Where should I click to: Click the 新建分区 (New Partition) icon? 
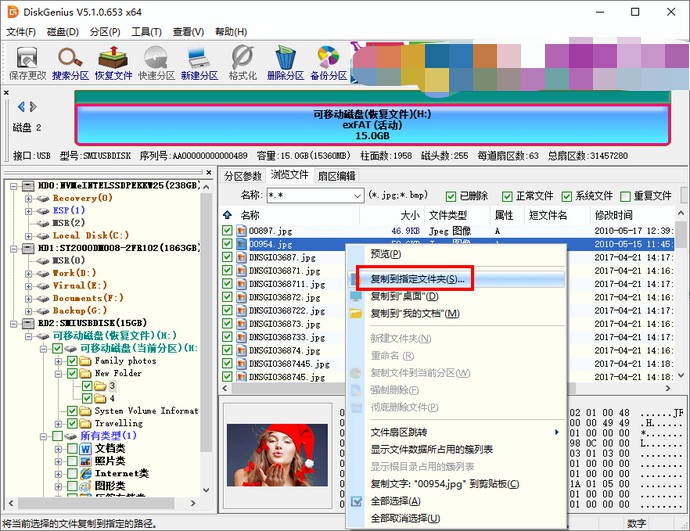(x=199, y=63)
